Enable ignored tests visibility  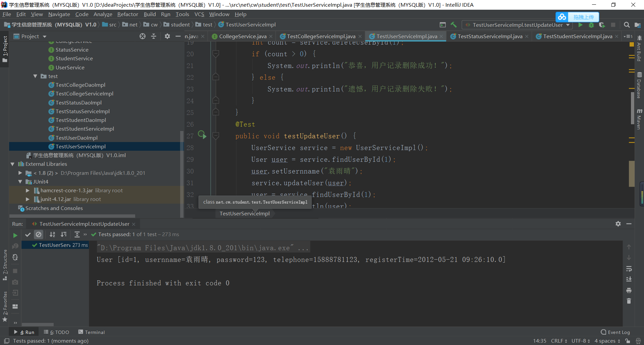pos(39,234)
